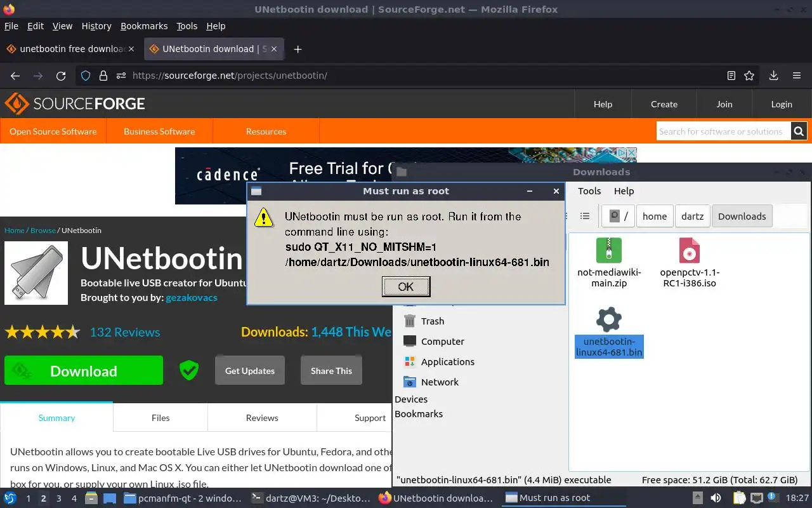Open the 132 Reviews link
Screen dimensions: 812x508
[125, 331]
